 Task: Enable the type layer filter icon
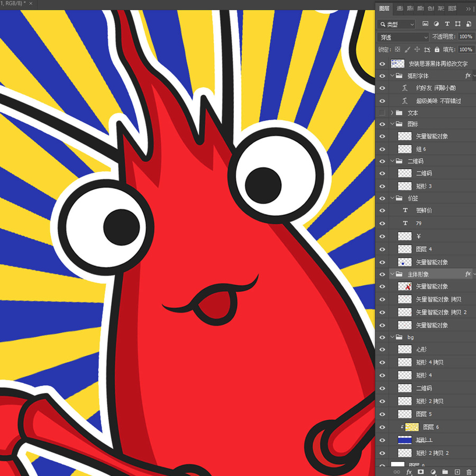click(447, 24)
